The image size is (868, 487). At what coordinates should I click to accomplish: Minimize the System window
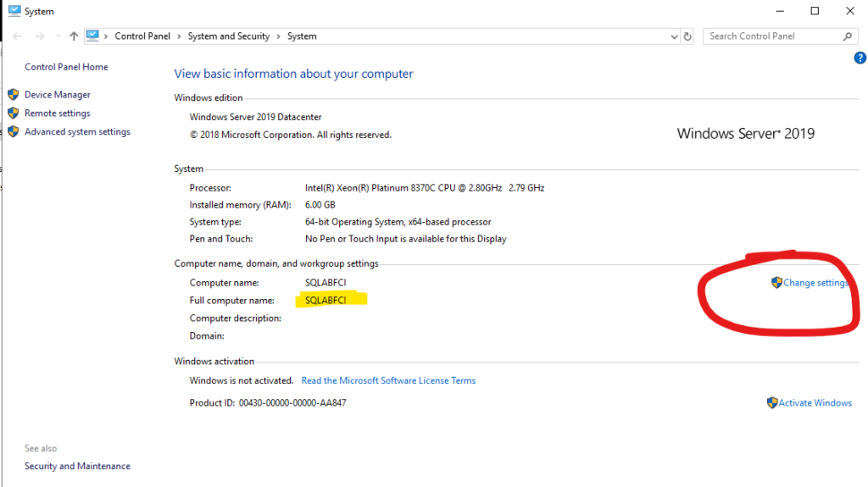pyautogui.click(x=780, y=11)
